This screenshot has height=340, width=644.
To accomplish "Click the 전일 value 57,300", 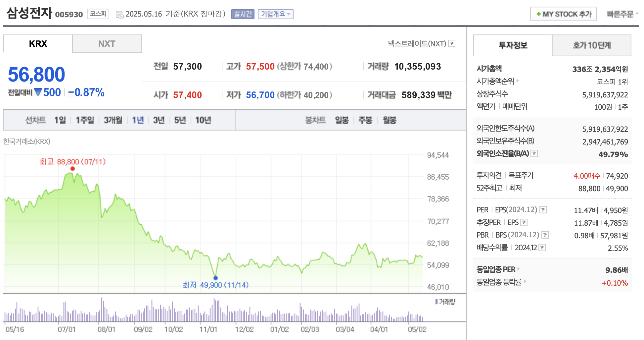I will pyautogui.click(x=187, y=67).
